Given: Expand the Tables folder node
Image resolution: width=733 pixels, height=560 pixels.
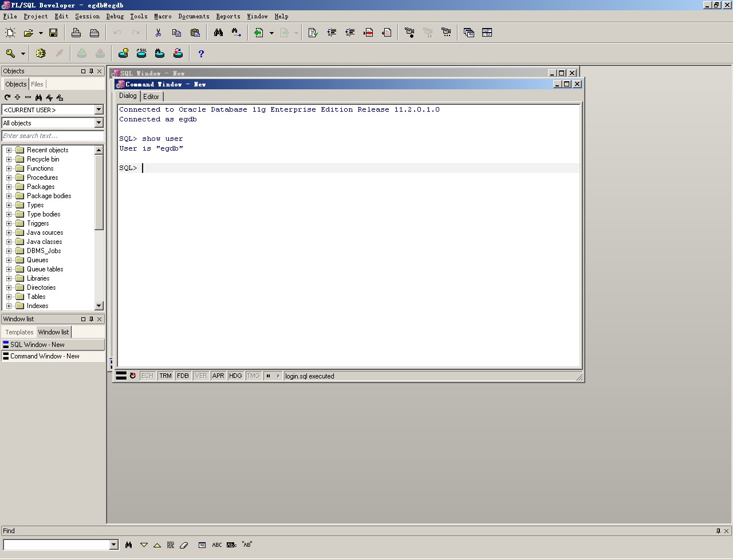Looking at the screenshot, I should pos(9,297).
